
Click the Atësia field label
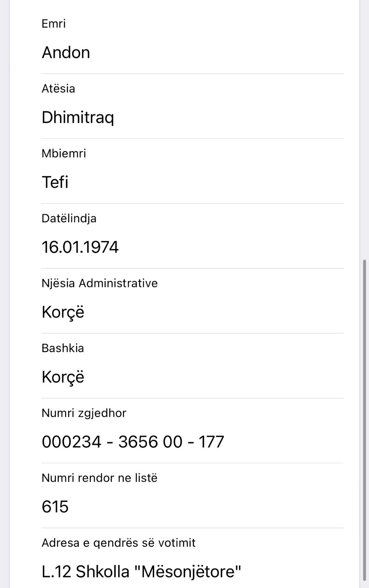pyautogui.click(x=58, y=89)
